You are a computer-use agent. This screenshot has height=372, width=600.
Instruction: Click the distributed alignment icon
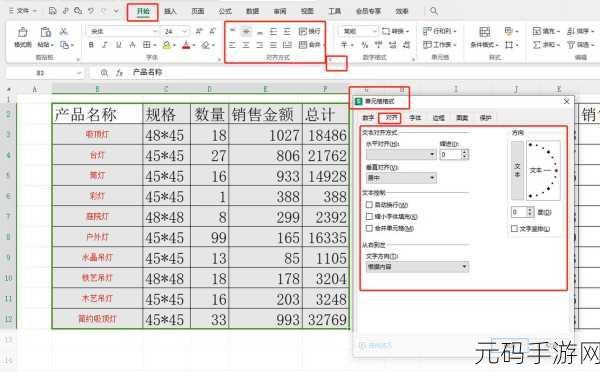click(287, 45)
